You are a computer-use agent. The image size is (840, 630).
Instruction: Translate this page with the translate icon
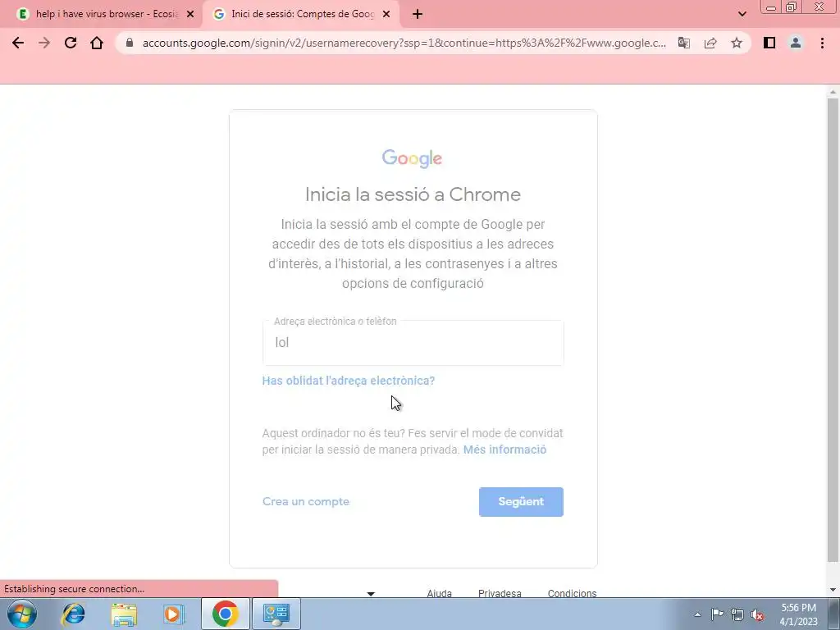click(x=684, y=43)
